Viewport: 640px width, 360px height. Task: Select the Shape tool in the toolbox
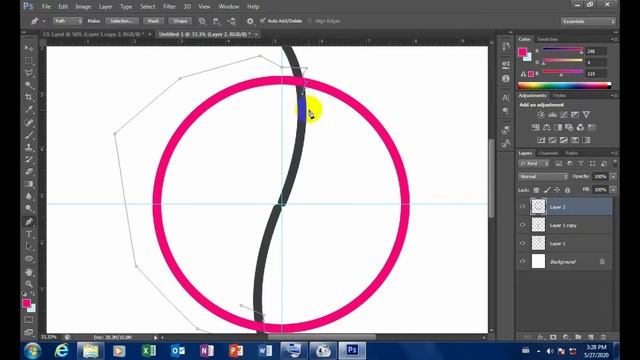click(x=29, y=259)
